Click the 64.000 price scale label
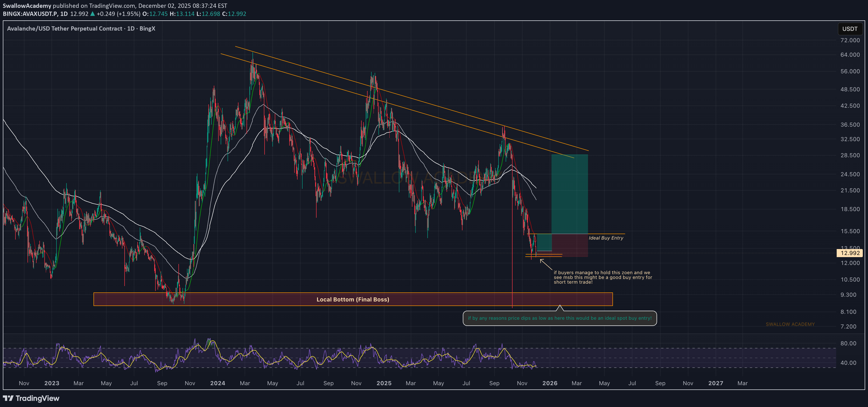 [x=850, y=55]
